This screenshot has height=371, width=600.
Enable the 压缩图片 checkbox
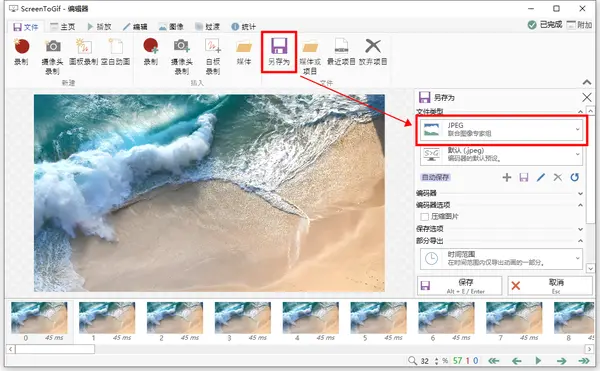[424, 216]
